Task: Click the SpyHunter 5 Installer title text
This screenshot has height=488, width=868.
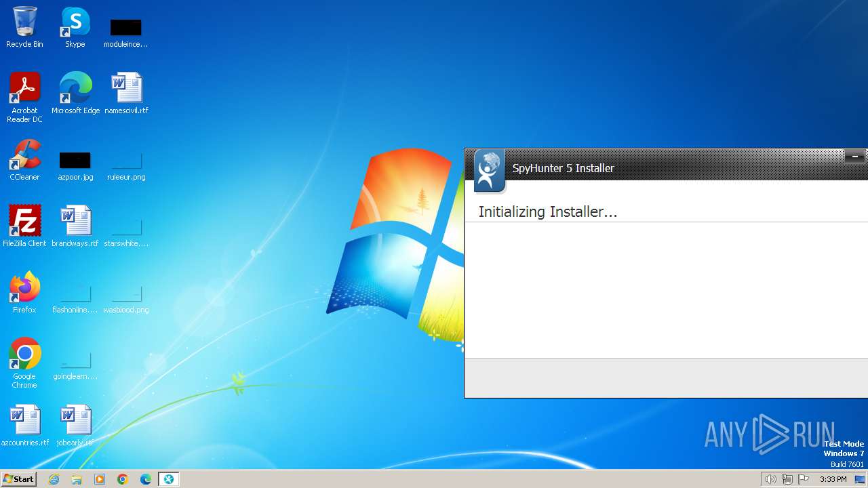Action: pyautogui.click(x=563, y=168)
